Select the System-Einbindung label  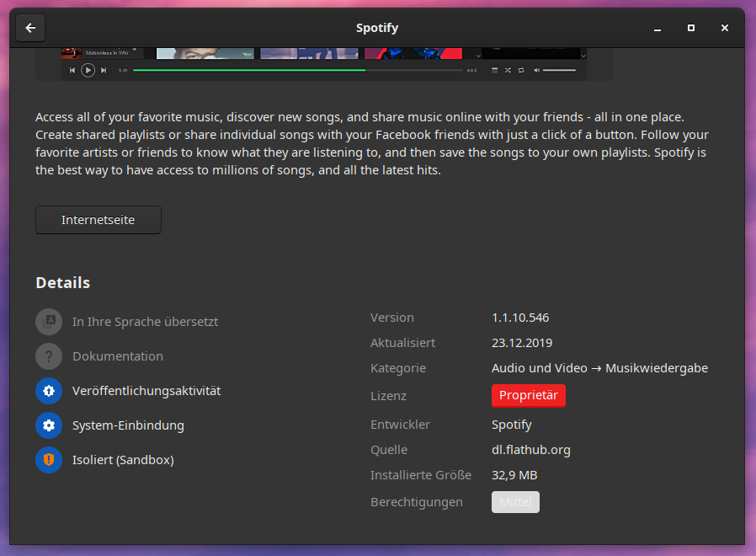tap(128, 425)
